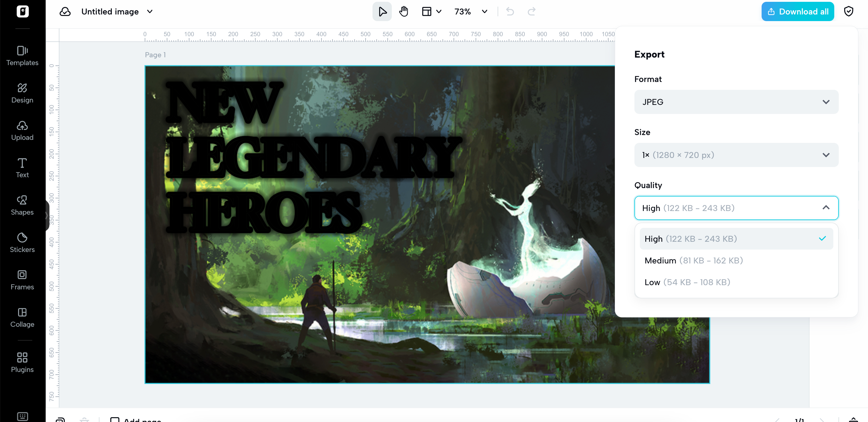This screenshot has width=868, height=422.
Task: Select Low quality option
Action: click(x=687, y=282)
